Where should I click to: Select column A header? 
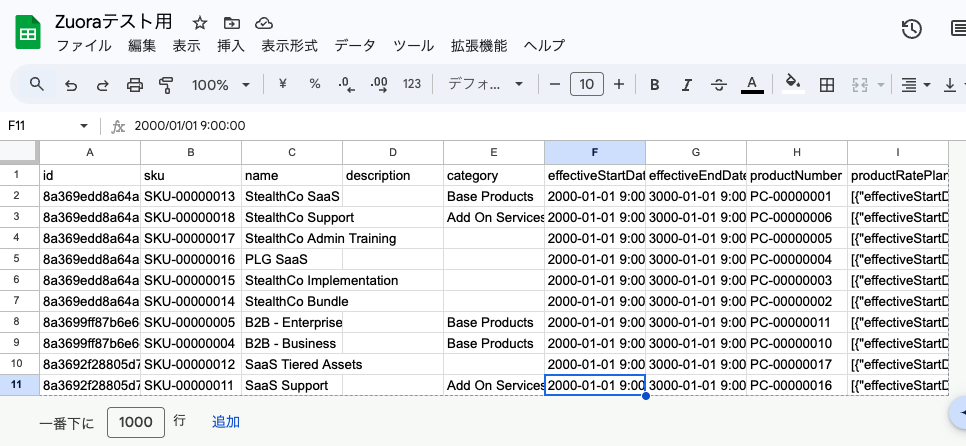pos(90,152)
